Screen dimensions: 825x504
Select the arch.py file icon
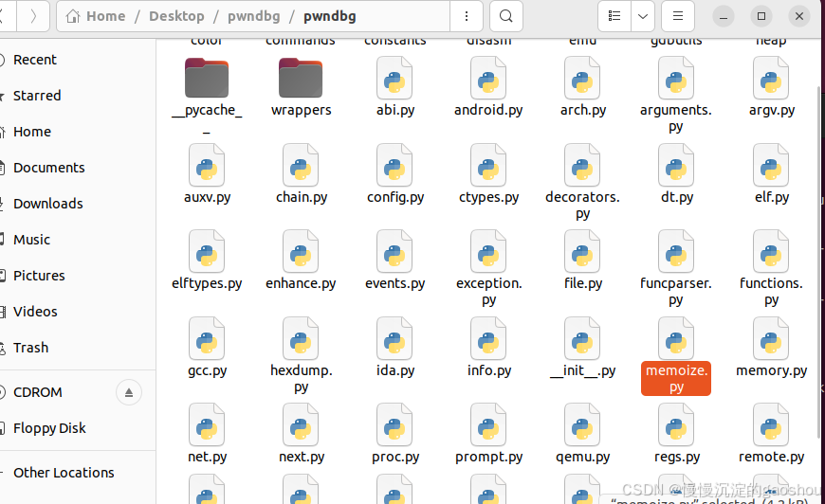[x=582, y=79]
